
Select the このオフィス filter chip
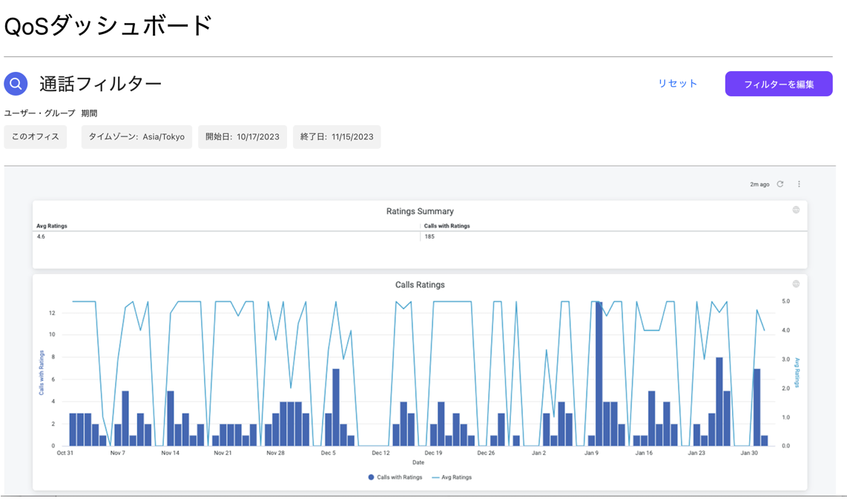pyautogui.click(x=35, y=136)
